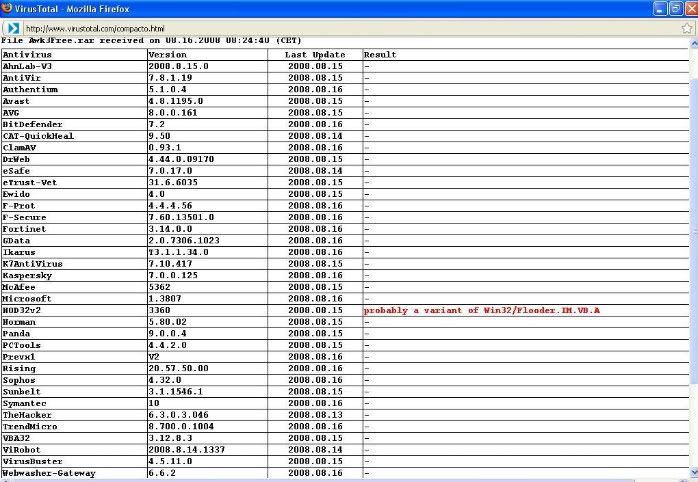Click the F-Prot row name
Viewport: 698px width, 482px height.
(19, 206)
